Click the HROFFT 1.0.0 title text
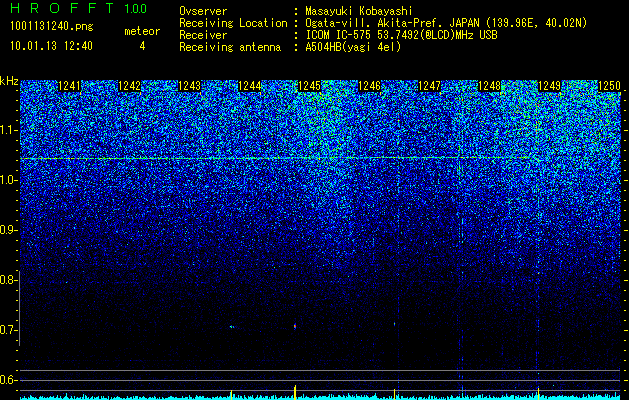This screenshot has width=629, height=400. 79,8
